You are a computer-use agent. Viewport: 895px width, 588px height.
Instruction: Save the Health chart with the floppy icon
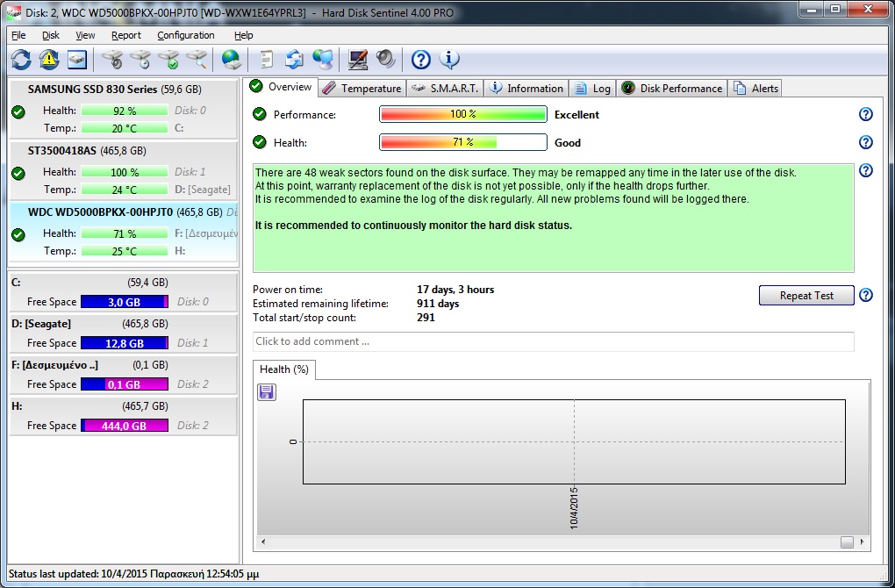pyautogui.click(x=267, y=392)
